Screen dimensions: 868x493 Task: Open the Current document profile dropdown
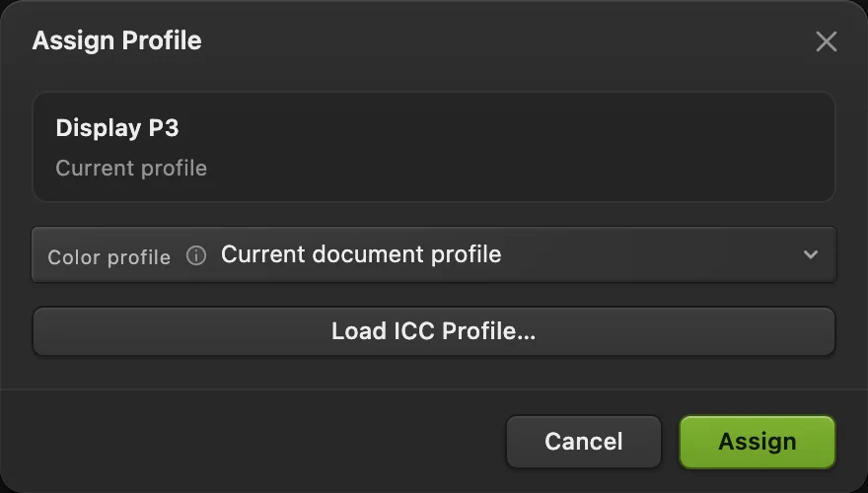coord(433,254)
